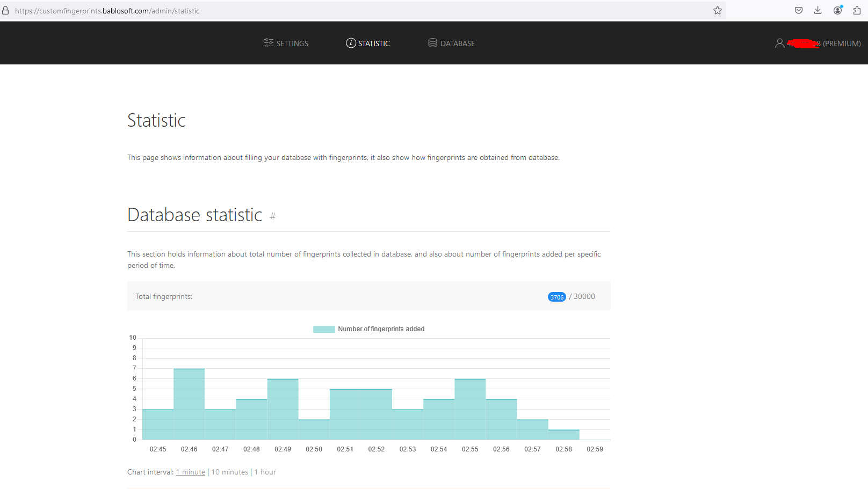Viewport: 868px width, 489px height.
Task: Click the site lock security icon
Action: pyautogui.click(x=5, y=11)
